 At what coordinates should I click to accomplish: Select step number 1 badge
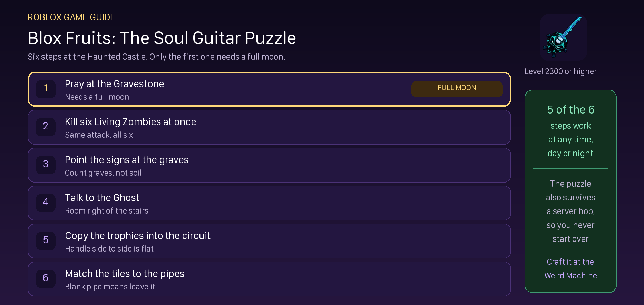click(x=46, y=88)
